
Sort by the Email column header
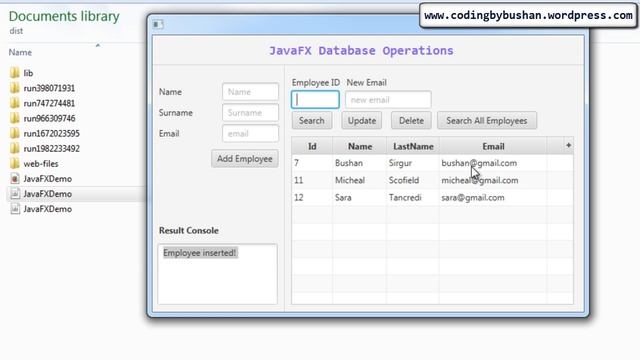coord(493,146)
